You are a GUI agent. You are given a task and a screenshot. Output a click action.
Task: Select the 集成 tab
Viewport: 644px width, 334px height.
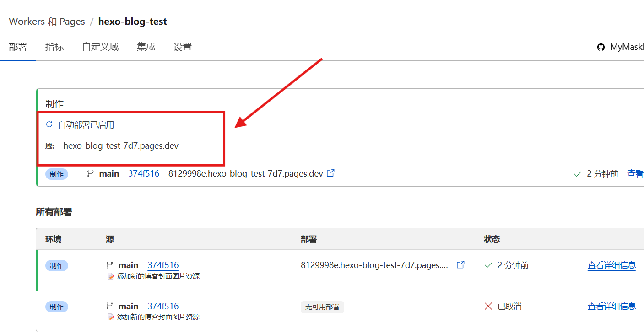tap(146, 47)
